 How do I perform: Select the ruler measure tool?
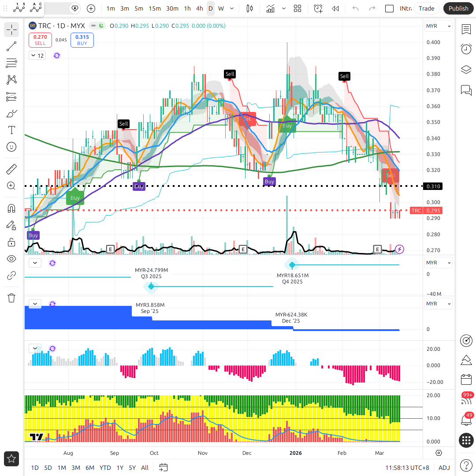[x=11, y=169]
